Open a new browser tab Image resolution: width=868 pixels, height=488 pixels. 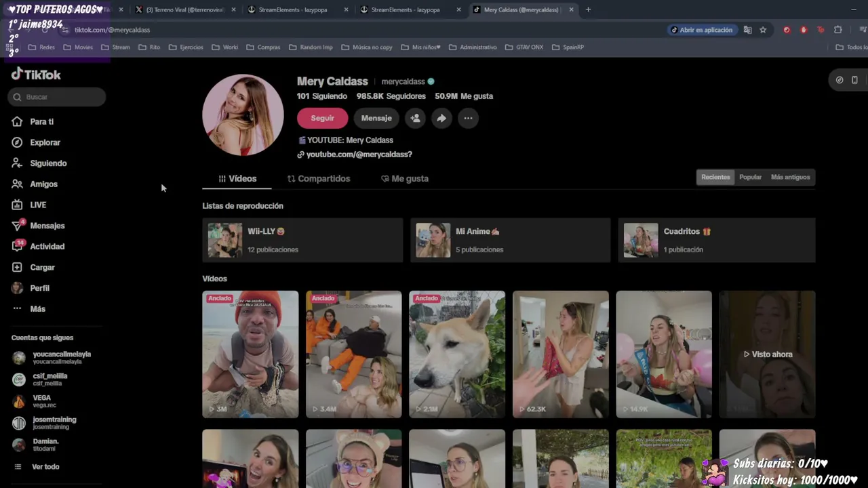(588, 9)
